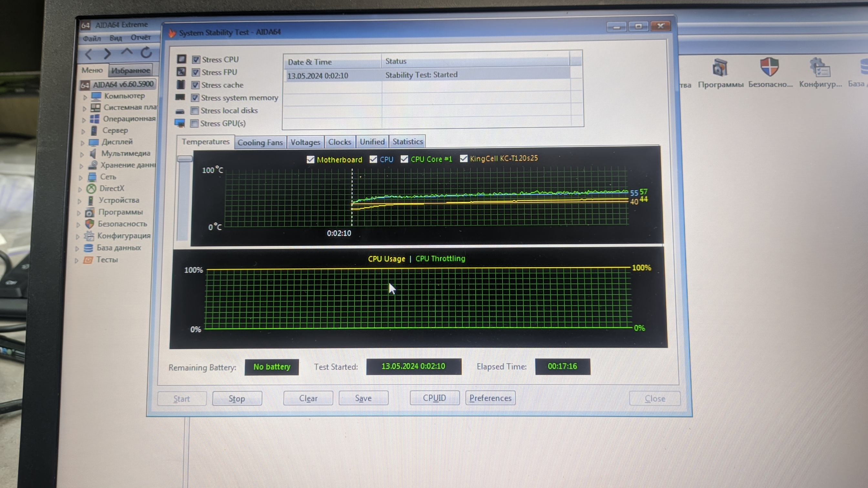868x488 pixels.
Task: Expand the Системная плата tree node arrow
Action: [85, 109]
